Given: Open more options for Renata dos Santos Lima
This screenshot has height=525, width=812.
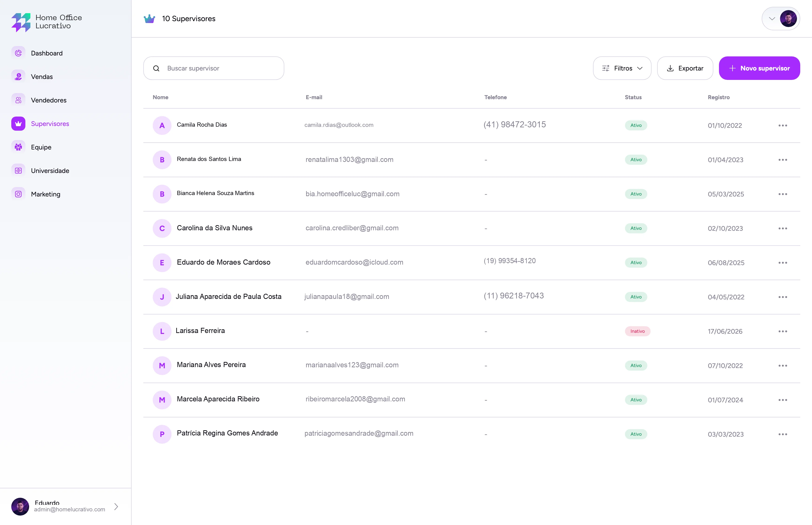Looking at the screenshot, I should pyautogui.click(x=783, y=160).
